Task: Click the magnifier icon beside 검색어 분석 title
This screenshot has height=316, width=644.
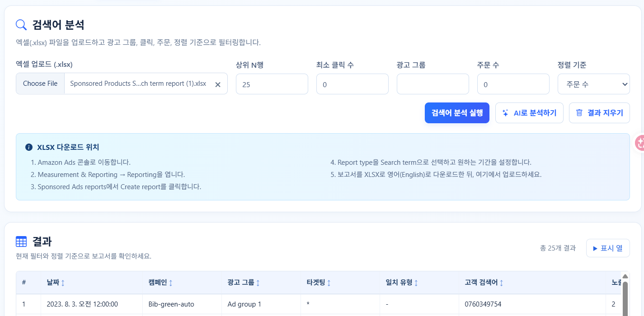Action: point(21,24)
